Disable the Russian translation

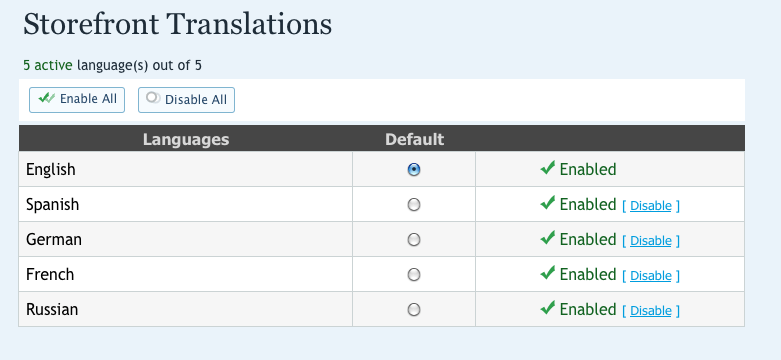click(x=651, y=311)
